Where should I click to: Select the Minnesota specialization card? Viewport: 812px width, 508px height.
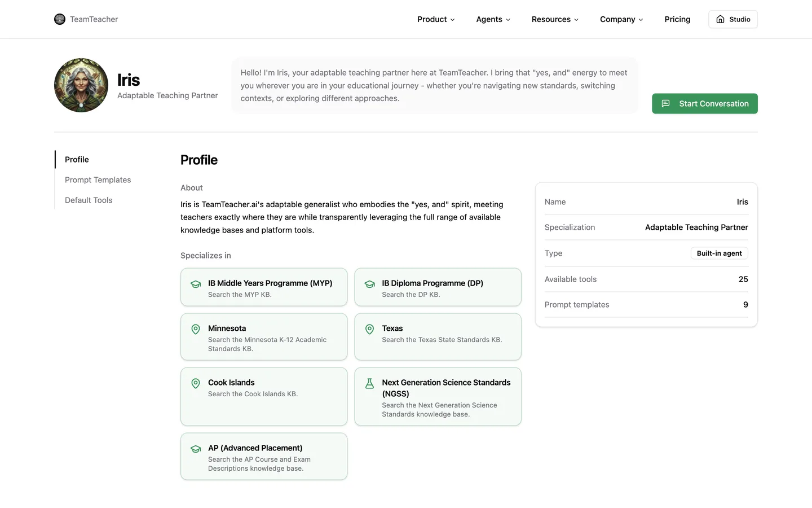264,337
